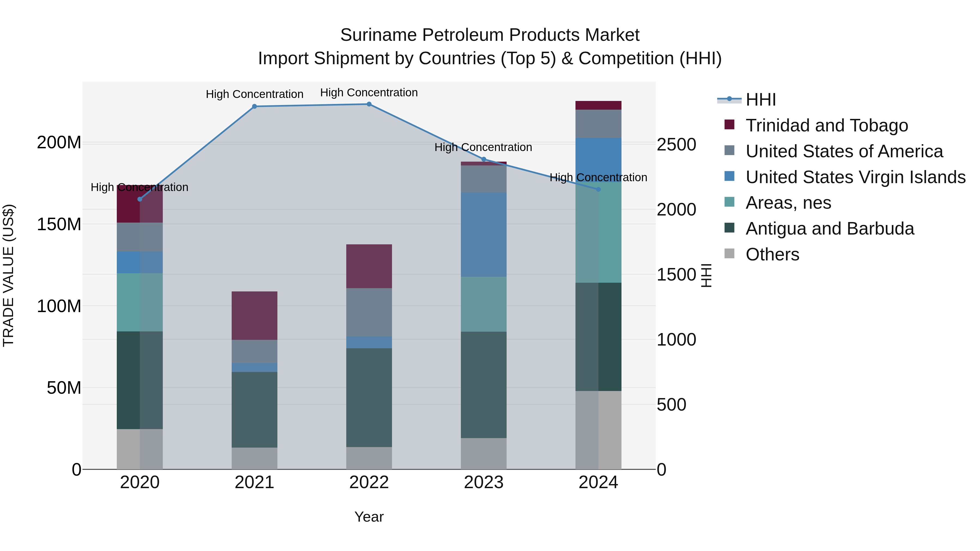This screenshot has width=980, height=551.
Task: Select the 2023 HHI data point
Action: click(484, 159)
